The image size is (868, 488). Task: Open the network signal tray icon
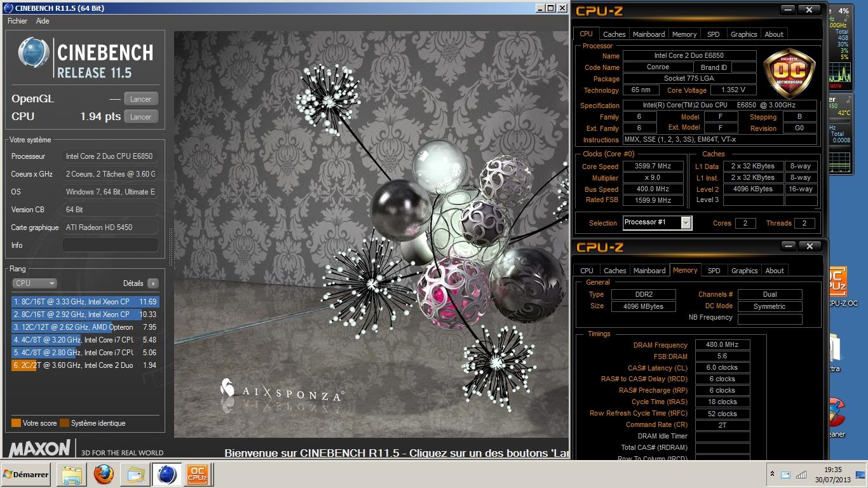click(802, 475)
